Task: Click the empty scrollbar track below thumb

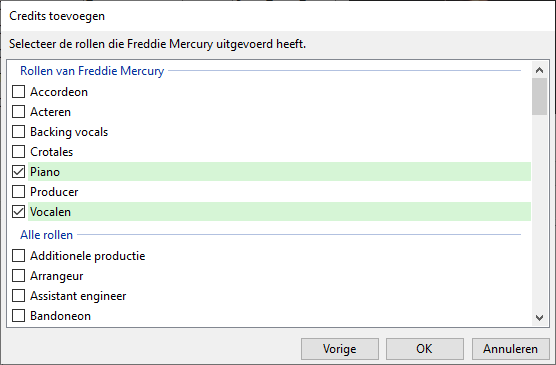Action: (x=539, y=212)
